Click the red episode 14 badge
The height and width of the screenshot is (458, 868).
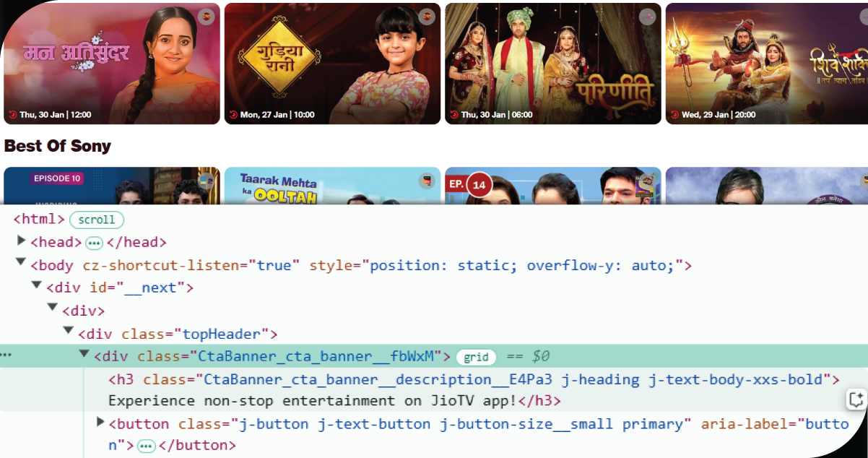pos(478,185)
